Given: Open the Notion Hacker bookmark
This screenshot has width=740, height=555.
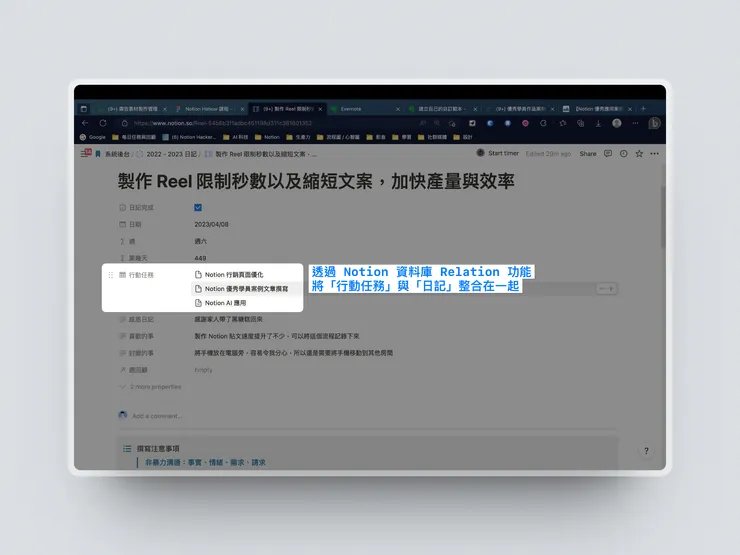Looking at the screenshot, I should click(189, 137).
